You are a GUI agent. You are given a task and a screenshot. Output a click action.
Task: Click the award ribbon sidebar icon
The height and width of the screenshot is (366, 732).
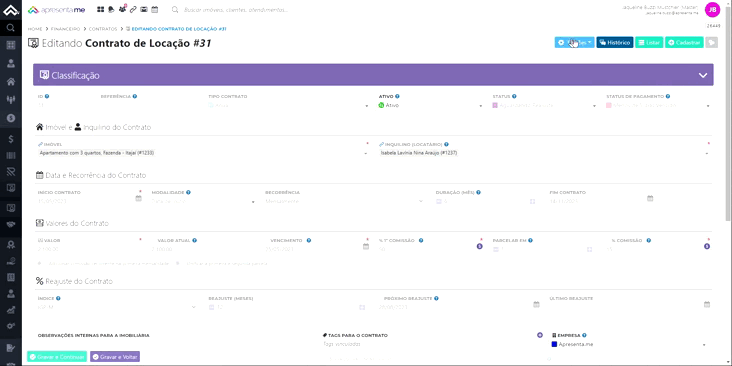11,244
